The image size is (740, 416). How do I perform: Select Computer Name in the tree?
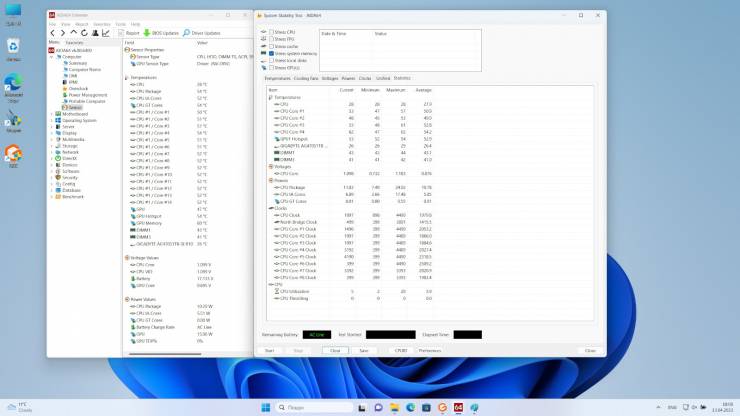[85, 69]
